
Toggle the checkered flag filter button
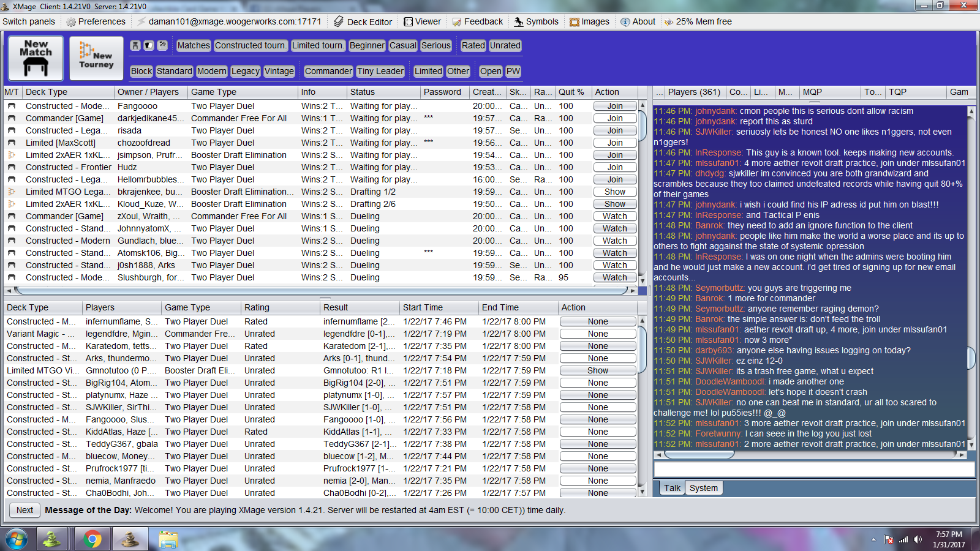click(x=162, y=45)
